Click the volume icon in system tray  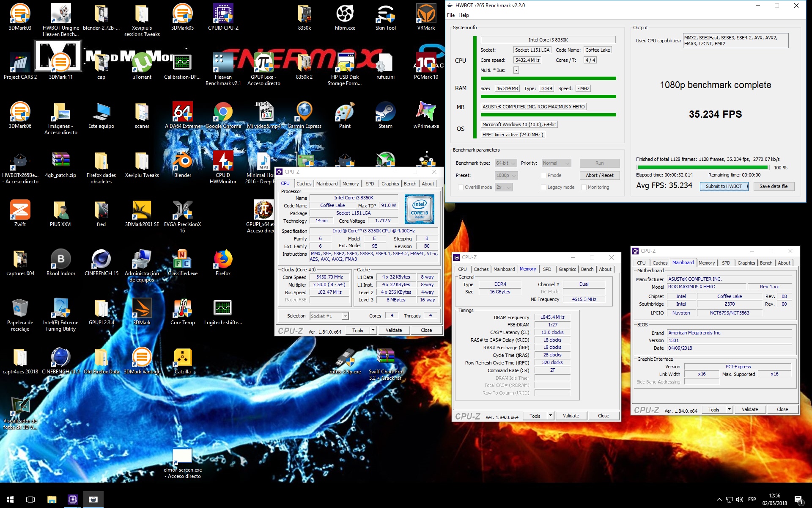click(x=739, y=500)
